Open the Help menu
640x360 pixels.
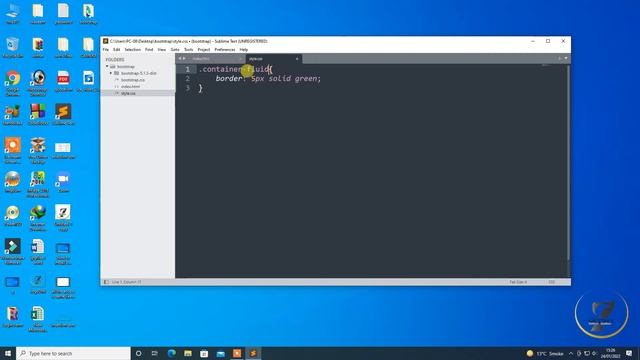coord(244,49)
